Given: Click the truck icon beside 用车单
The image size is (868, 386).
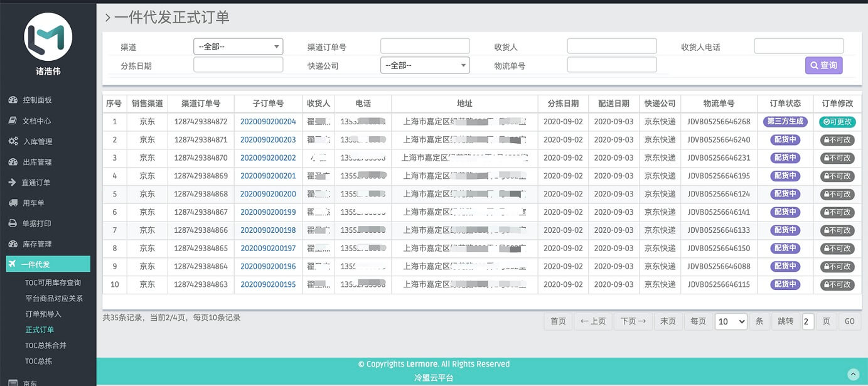Looking at the screenshot, I should point(13,203).
